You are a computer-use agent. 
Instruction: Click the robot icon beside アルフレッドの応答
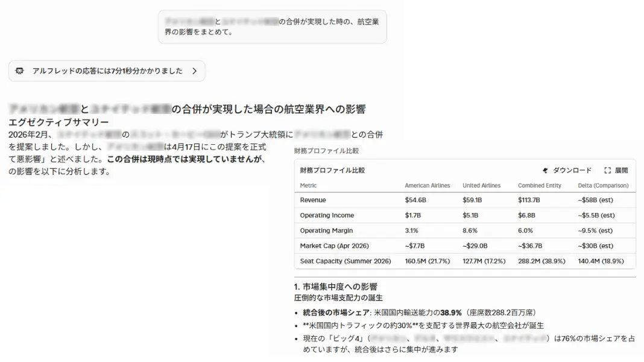(x=19, y=71)
